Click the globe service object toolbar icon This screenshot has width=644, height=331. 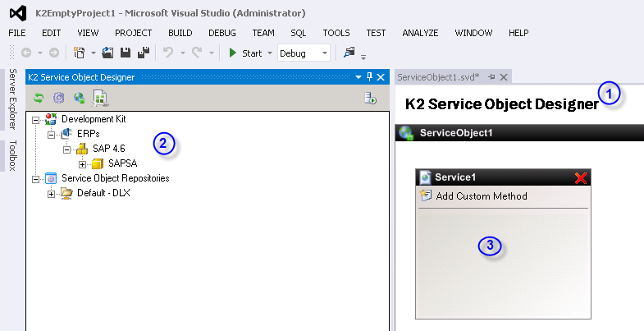pos(80,98)
